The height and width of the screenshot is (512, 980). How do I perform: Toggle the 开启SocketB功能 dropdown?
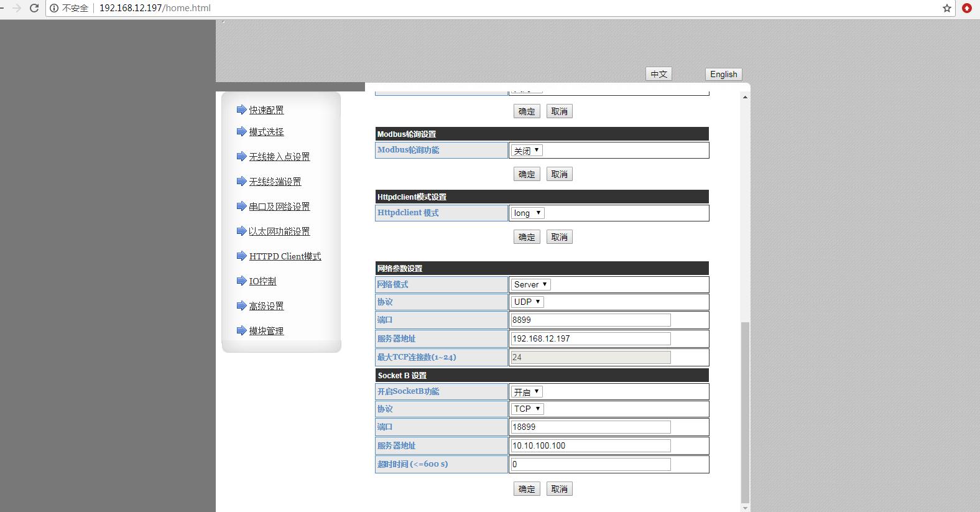[527, 392]
